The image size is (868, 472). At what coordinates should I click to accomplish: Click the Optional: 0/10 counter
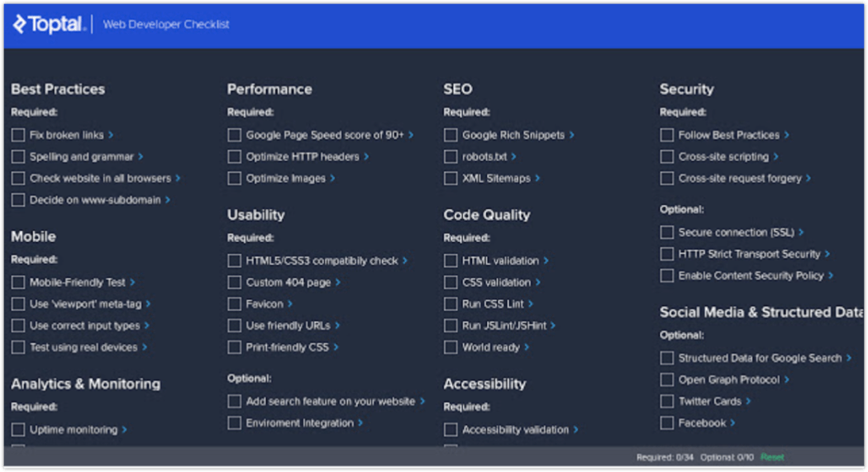point(727,457)
